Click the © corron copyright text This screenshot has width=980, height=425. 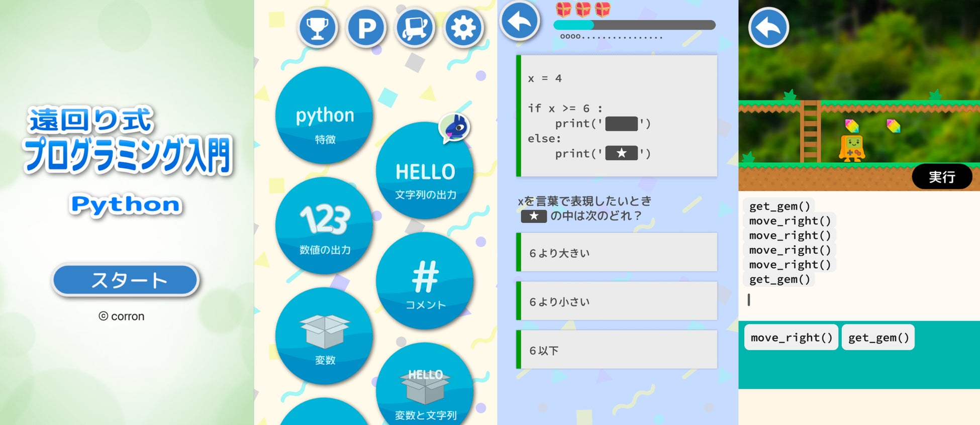[122, 316]
